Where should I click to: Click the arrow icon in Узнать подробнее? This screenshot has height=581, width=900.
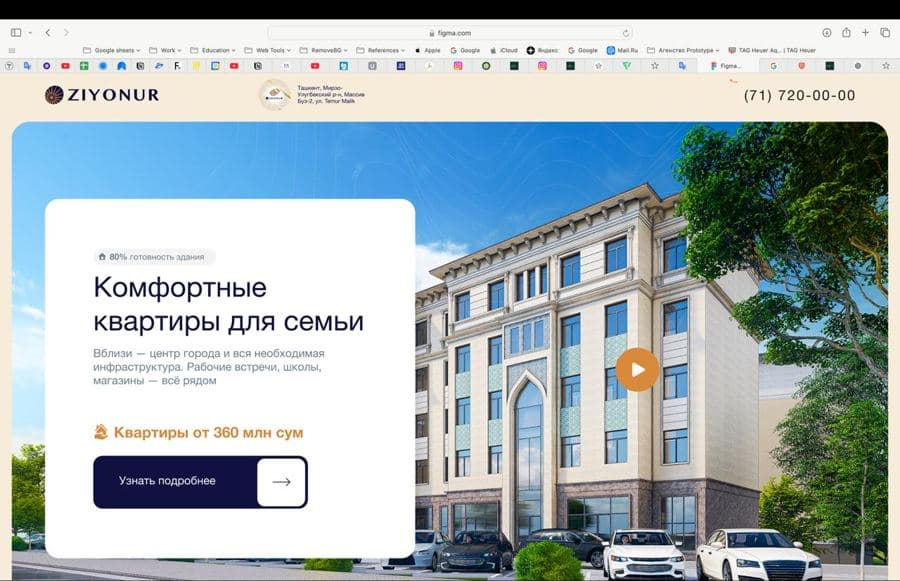click(281, 482)
